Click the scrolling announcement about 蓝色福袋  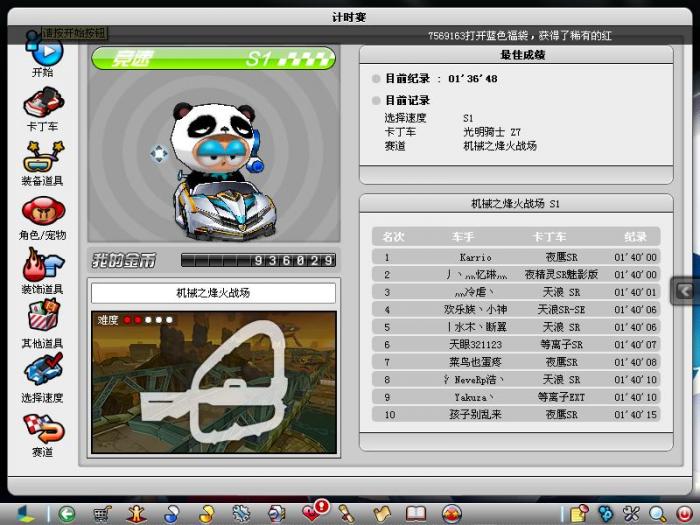(519, 36)
